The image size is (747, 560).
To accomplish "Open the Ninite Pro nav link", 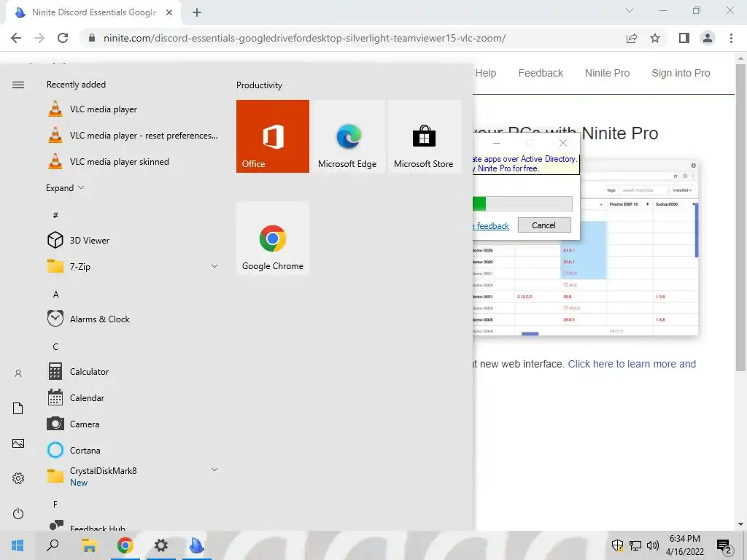I will (x=608, y=73).
